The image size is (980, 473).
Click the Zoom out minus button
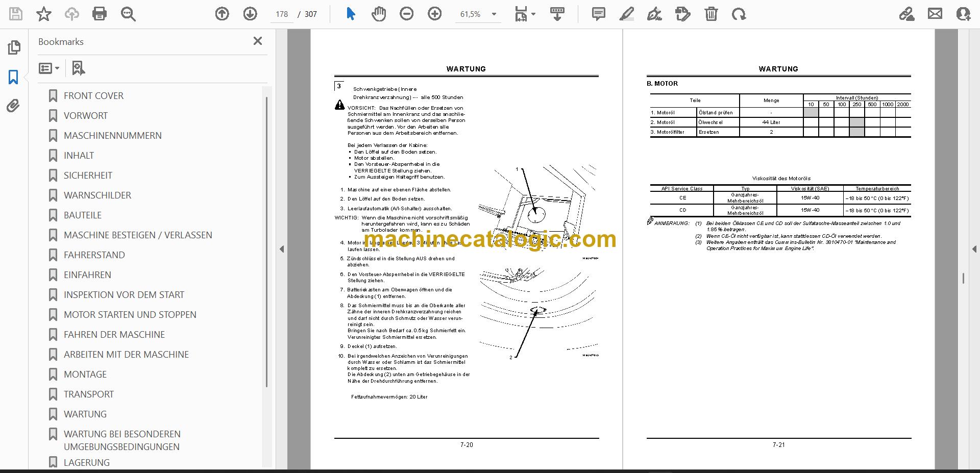coord(407,14)
